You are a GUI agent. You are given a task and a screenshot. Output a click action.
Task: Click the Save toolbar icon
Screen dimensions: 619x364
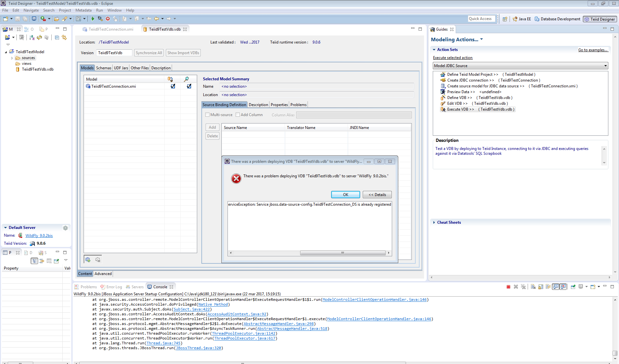tap(17, 19)
